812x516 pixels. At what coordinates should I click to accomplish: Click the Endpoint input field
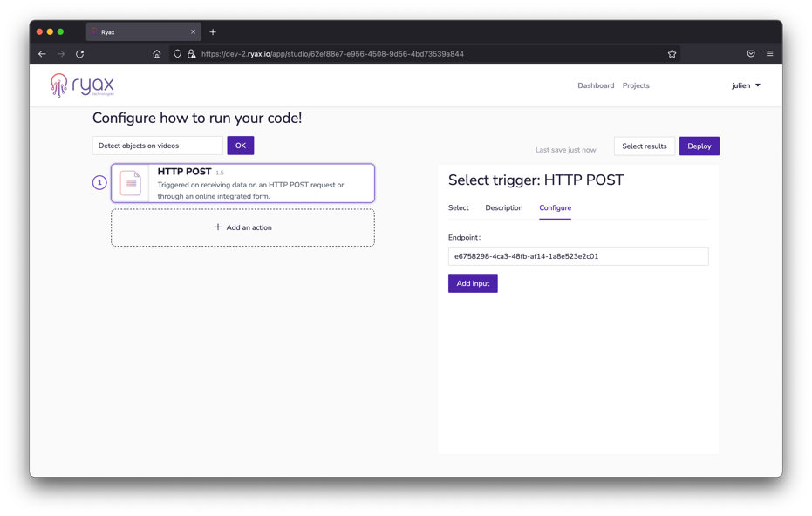(x=577, y=256)
